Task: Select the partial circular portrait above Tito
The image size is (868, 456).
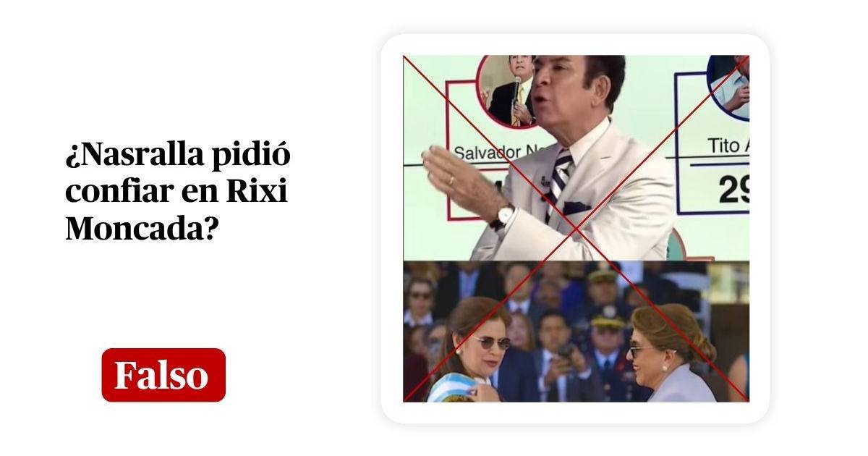Action: tap(728, 88)
